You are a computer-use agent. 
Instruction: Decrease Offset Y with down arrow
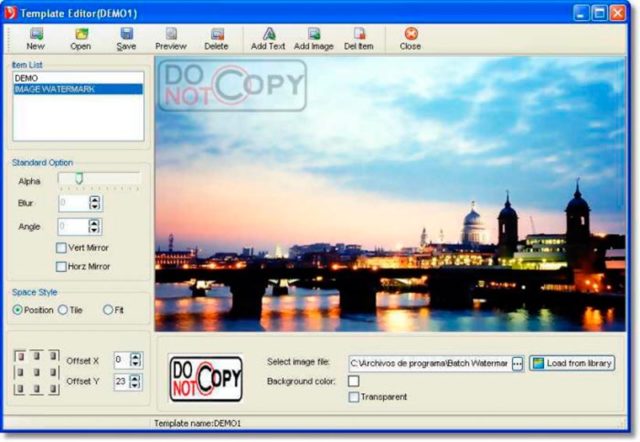click(x=135, y=385)
